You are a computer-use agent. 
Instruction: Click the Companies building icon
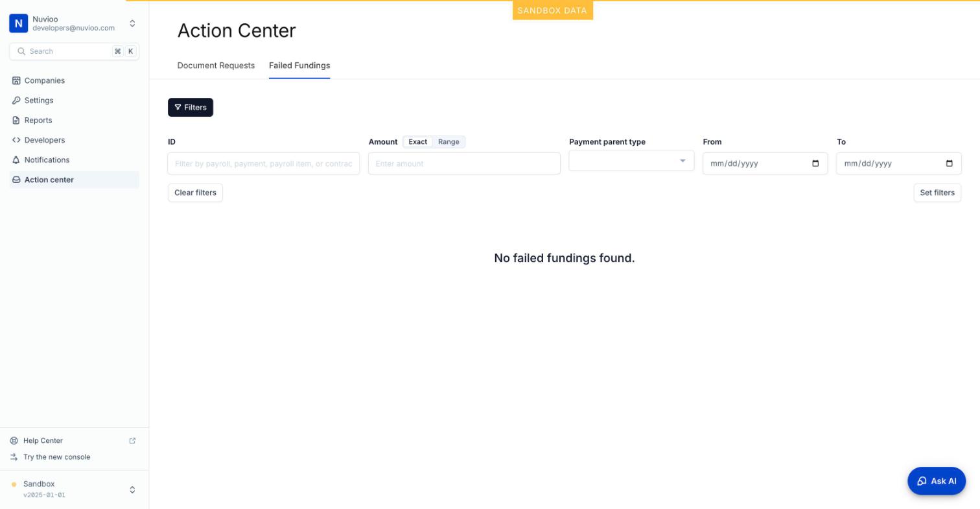tap(16, 80)
